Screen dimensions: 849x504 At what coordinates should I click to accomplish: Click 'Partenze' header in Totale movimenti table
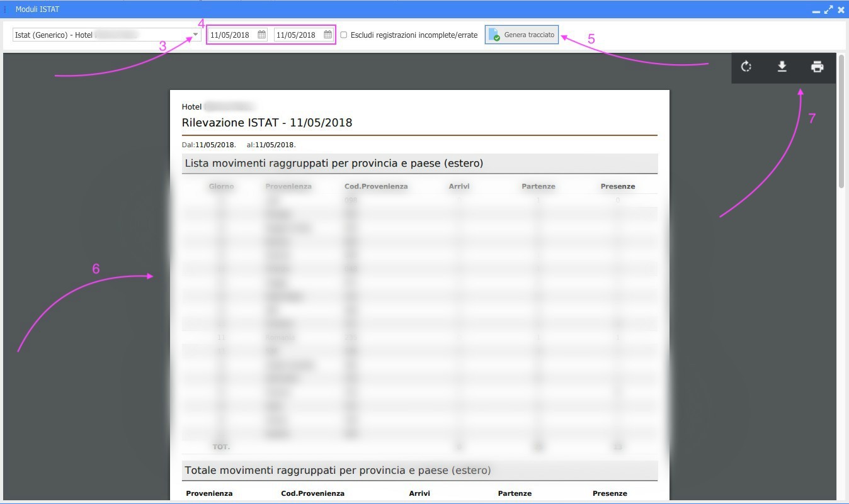515,493
